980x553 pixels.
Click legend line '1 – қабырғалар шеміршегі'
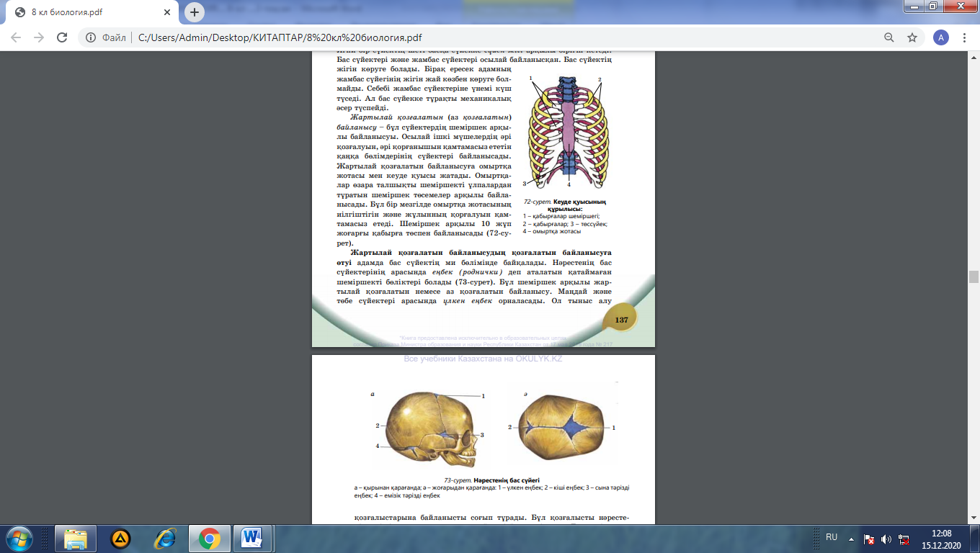[x=561, y=216]
